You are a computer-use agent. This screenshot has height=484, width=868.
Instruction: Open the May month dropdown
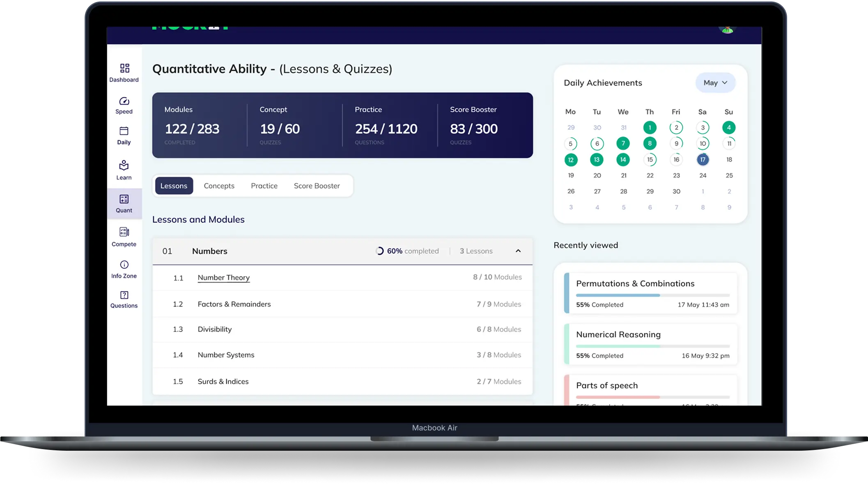click(715, 83)
